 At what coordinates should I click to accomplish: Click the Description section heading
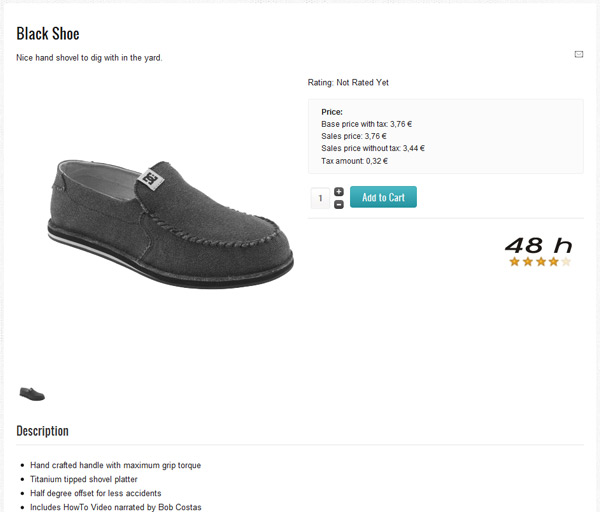pos(42,431)
